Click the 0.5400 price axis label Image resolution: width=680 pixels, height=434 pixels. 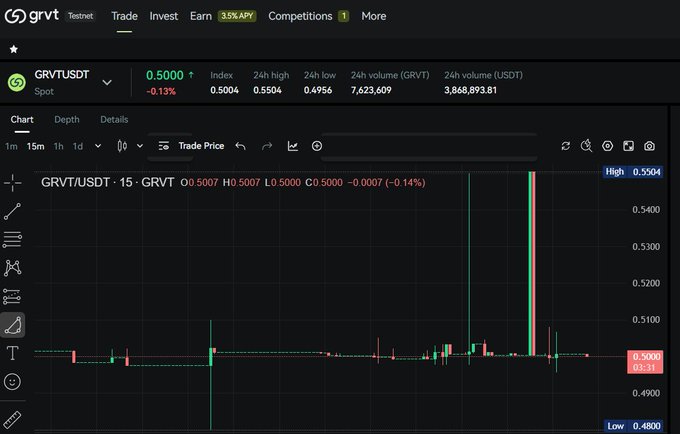click(x=646, y=210)
